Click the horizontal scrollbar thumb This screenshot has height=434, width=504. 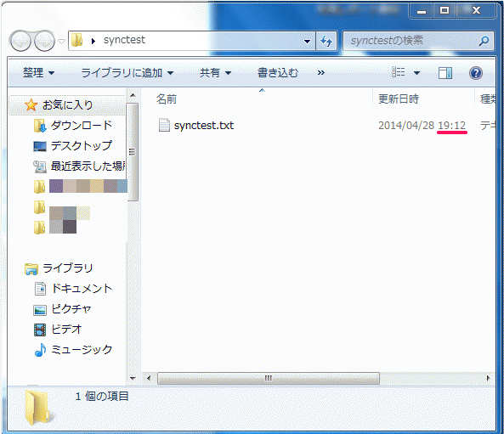click(269, 378)
